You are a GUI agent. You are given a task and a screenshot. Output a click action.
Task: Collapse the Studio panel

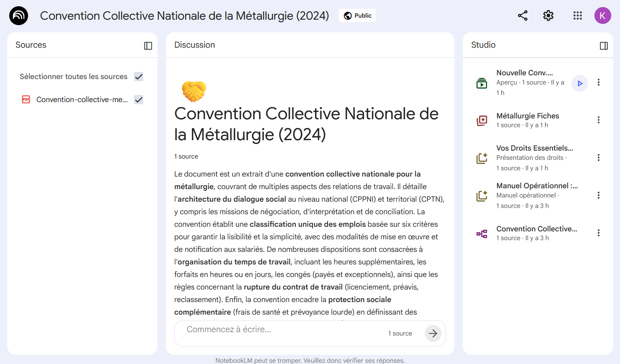pyautogui.click(x=604, y=46)
